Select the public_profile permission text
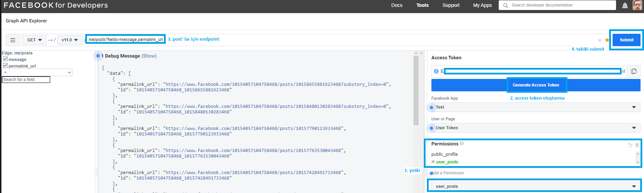 445,154
